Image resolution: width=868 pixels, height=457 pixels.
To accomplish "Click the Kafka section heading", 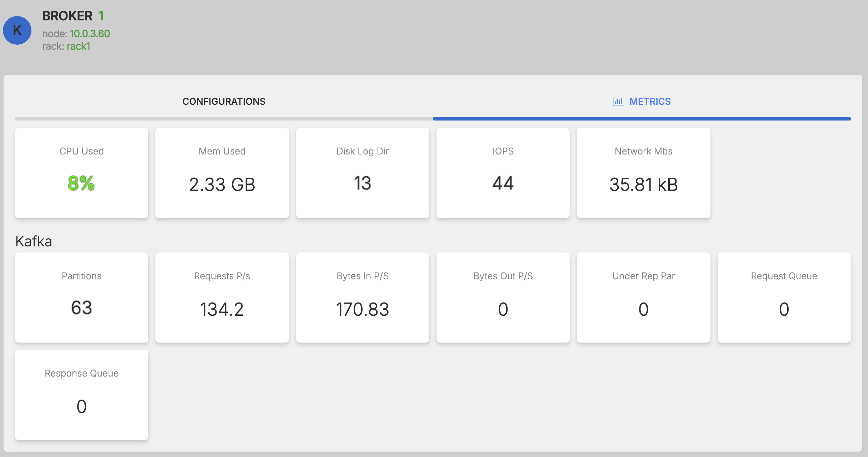I will coord(34,241).
